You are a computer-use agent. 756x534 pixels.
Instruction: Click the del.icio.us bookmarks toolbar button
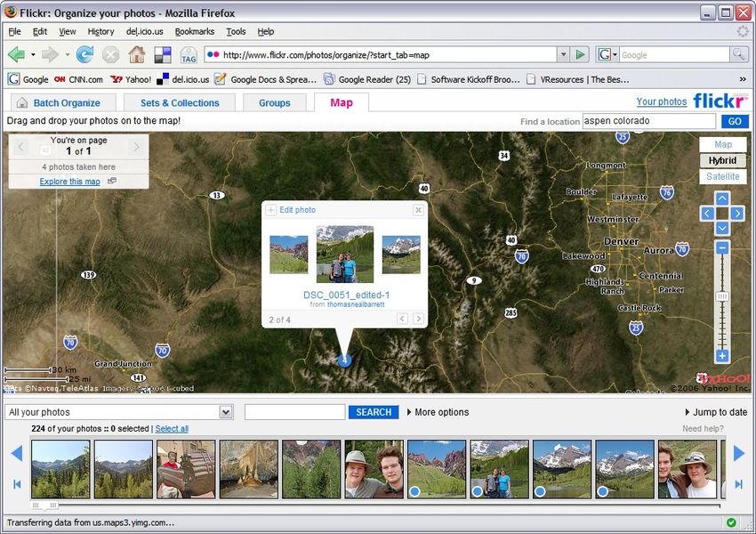(163, 54)
